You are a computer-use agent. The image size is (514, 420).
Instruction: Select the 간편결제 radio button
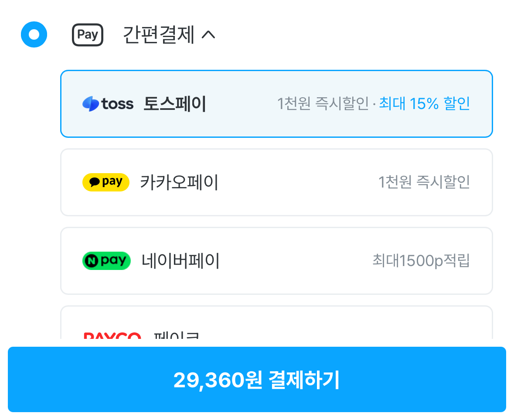click(34, 34)
